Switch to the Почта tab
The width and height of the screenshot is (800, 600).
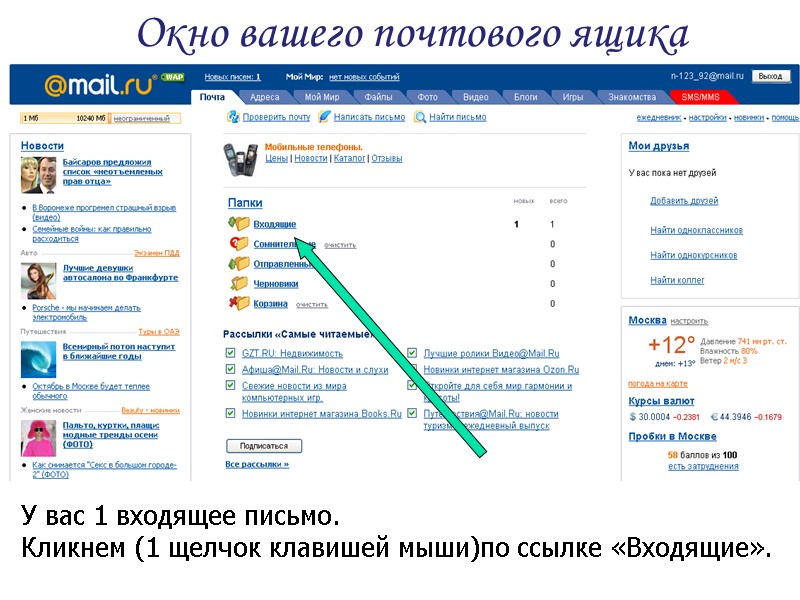tap(212, 97)
